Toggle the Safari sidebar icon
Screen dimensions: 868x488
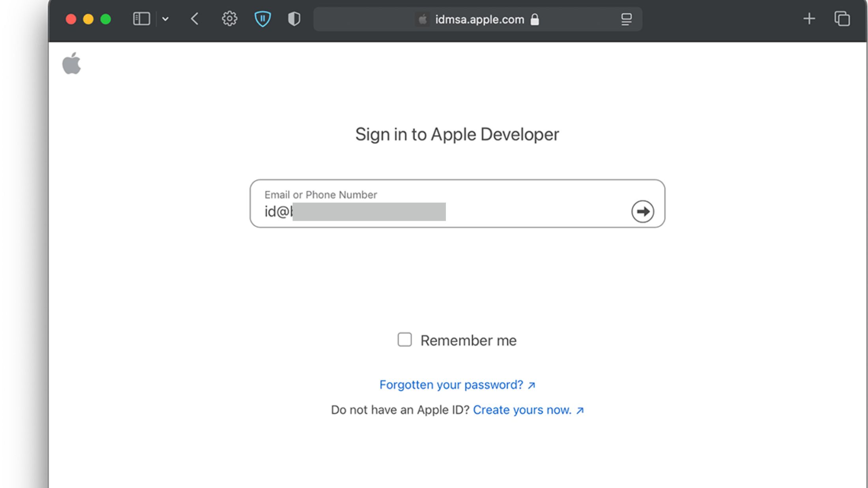[141, 19]
